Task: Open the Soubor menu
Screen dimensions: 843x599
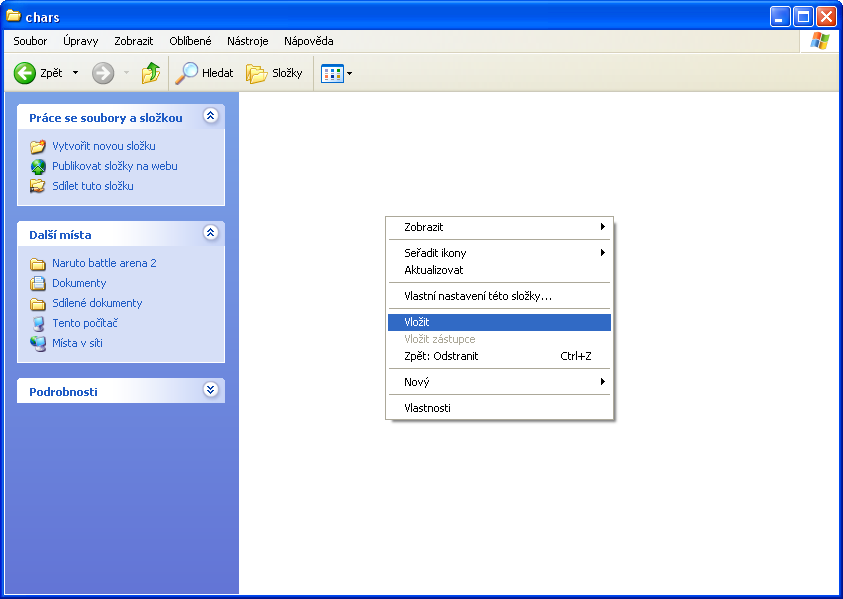Action: point(30,41)
